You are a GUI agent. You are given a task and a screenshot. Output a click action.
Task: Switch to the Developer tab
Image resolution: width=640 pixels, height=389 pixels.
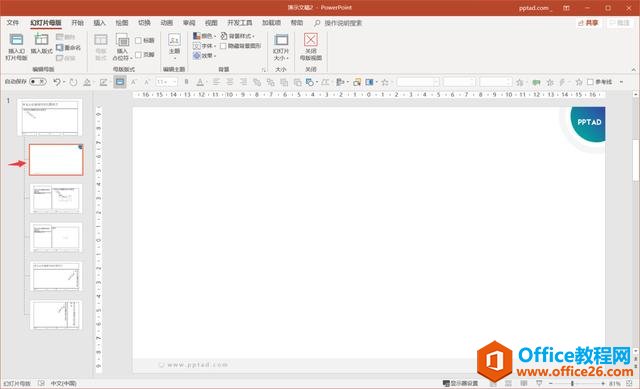[x=240, y=23]
